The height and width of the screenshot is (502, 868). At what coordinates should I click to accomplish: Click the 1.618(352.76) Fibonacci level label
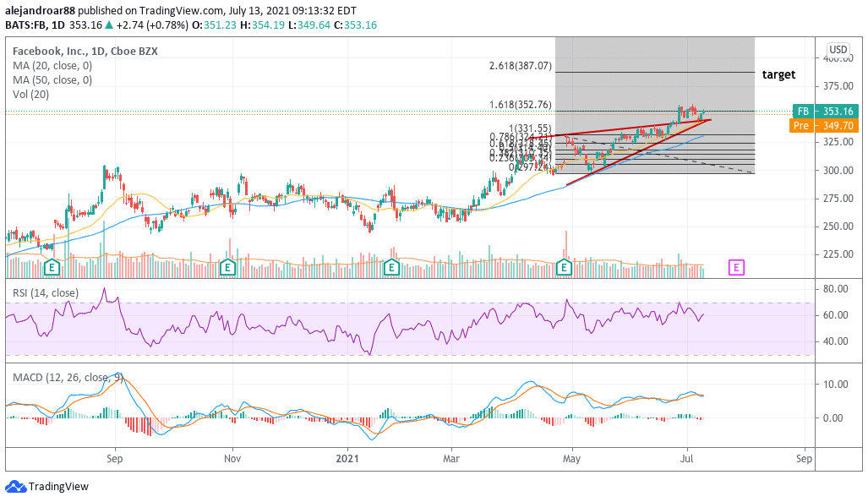[521, 105]
